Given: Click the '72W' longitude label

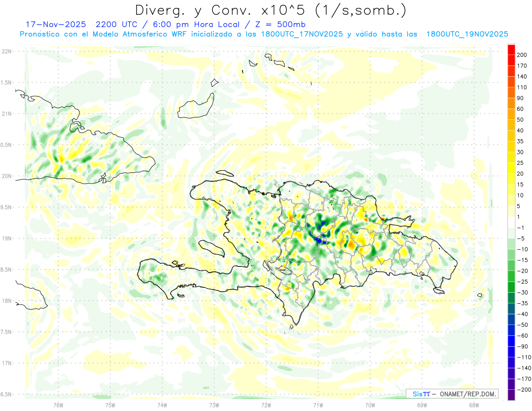Looking at the screenshot, I should click(266, 405).
